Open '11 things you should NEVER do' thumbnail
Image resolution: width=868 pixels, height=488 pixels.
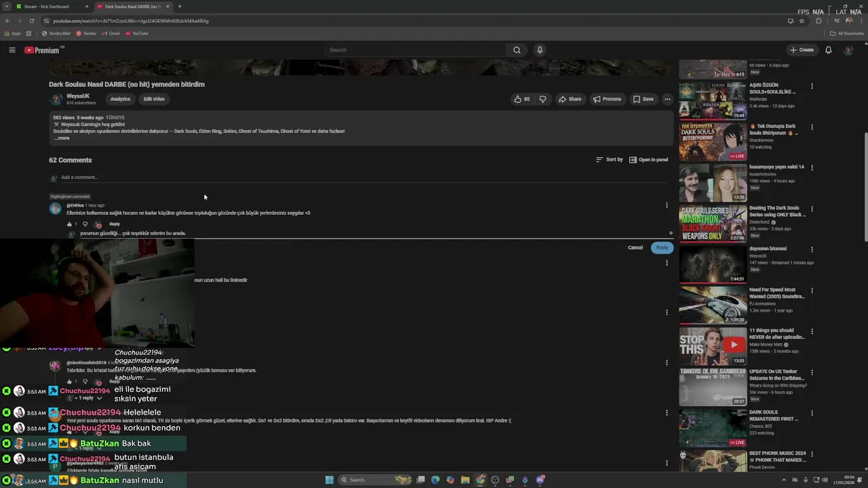[x=713, y=346]
